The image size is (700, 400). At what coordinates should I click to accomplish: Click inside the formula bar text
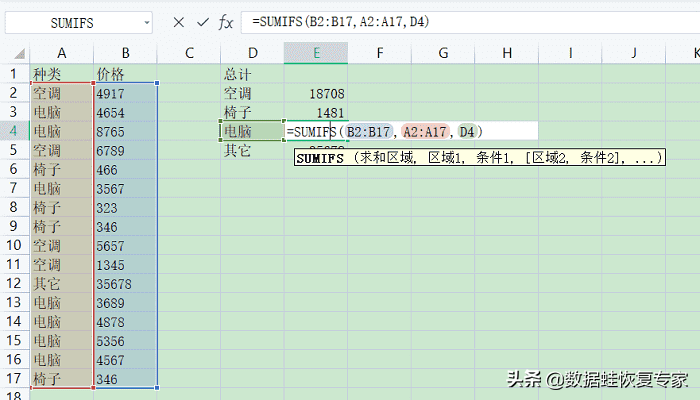tap(340, 21)
